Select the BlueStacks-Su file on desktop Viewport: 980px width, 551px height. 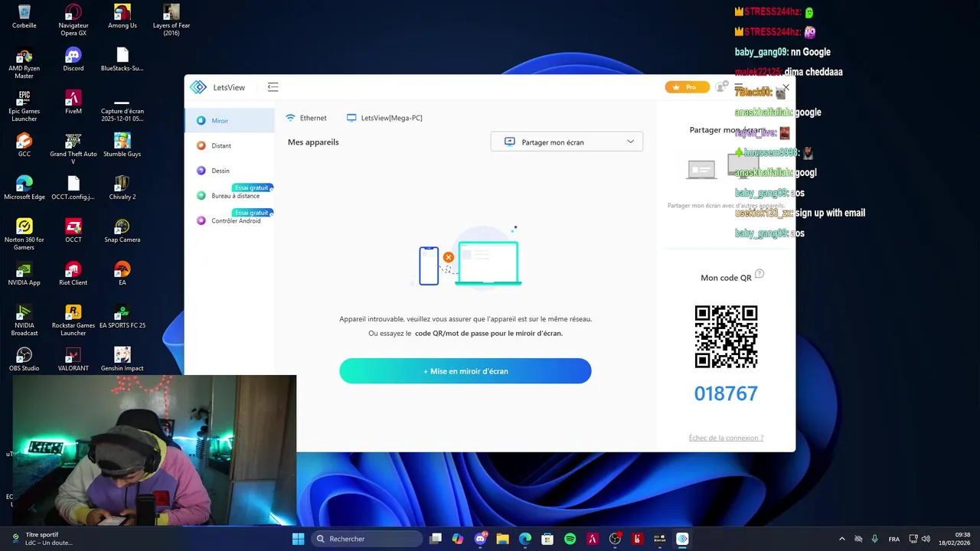click(122, 60)
